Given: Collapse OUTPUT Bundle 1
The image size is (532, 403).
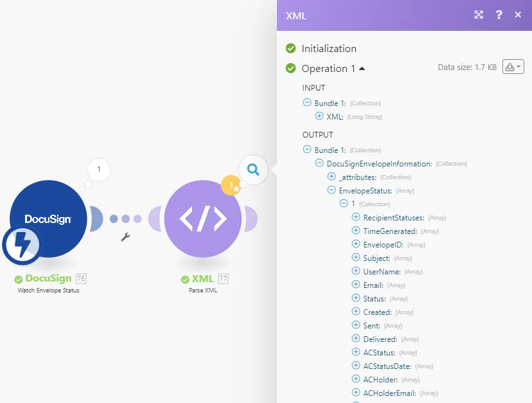Looking at the screenshot, I should (x=306, y=149).
